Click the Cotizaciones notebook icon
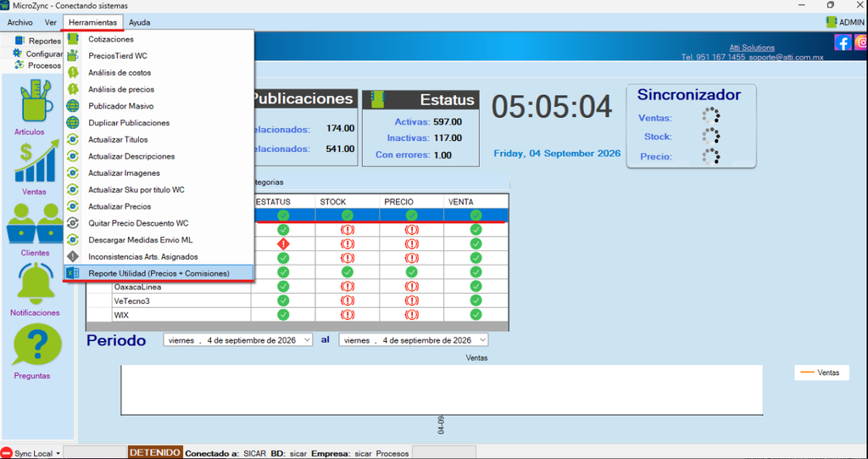This screenshot has width=868, height=459. point(73,39)
